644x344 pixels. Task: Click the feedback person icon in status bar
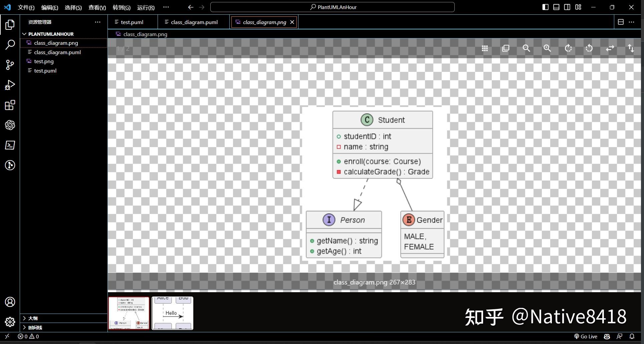[620, 337]
